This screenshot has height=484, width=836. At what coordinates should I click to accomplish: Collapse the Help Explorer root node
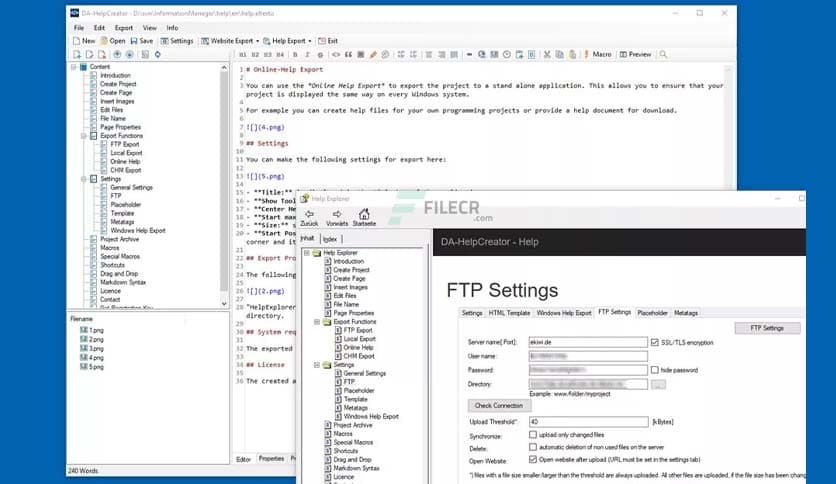(x=307, y=253)
